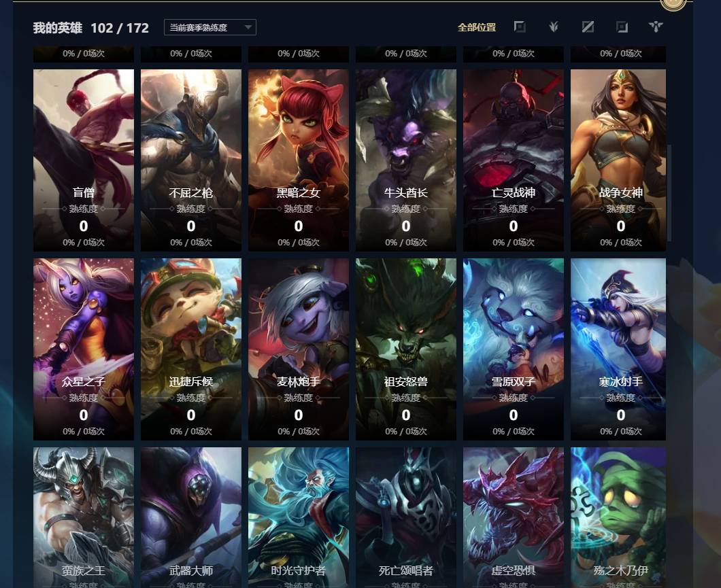Open the 殇之木乃伊 champion card

coord(618,518)
